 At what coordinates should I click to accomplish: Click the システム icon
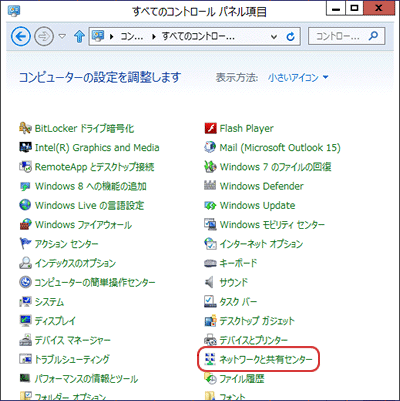[25, 302]
